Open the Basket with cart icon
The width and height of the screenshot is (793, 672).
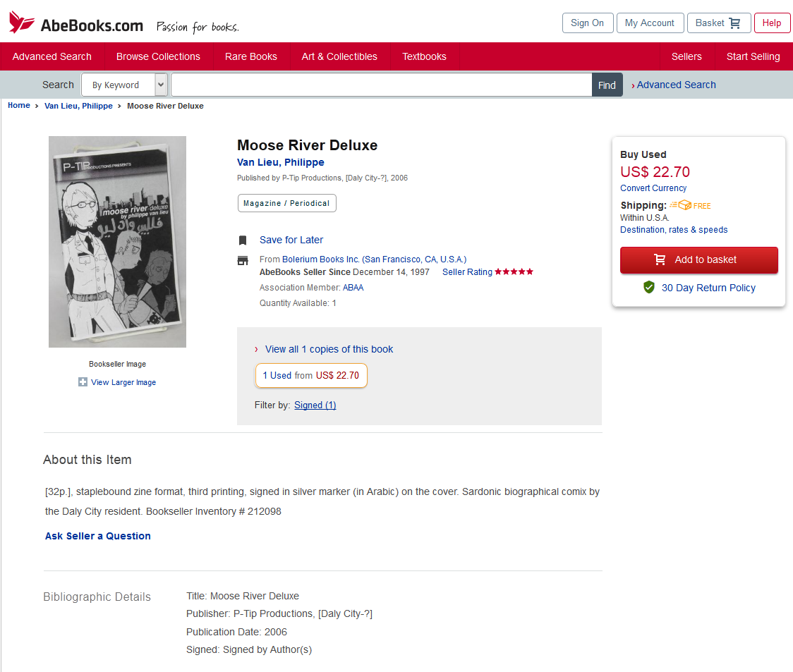718,23
